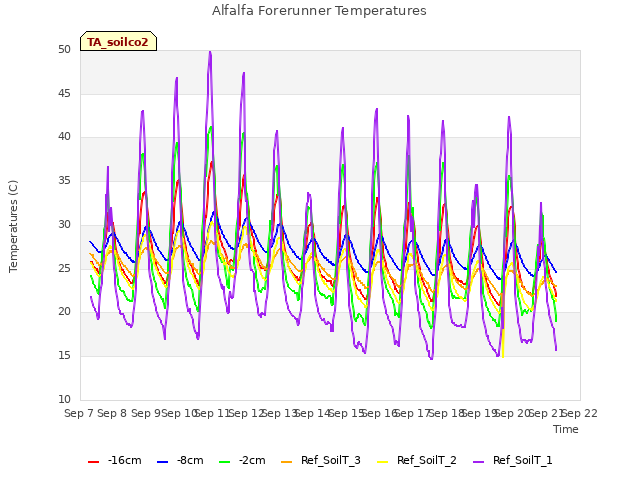Image resolution: width=640 pixels, height=480 pixels.
Task: Click the orange Ref_SoilT_3 legend swatch
Action: [287, 462]
